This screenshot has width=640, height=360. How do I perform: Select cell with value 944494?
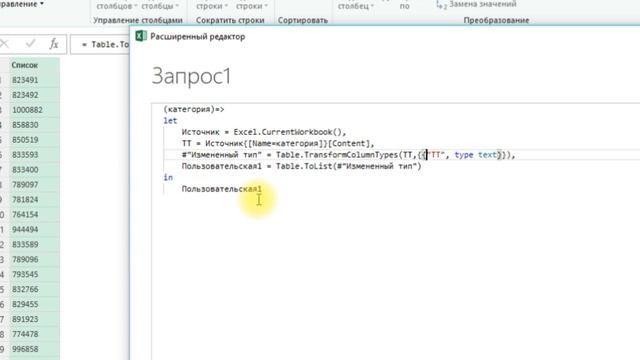(x=34, y=229)
